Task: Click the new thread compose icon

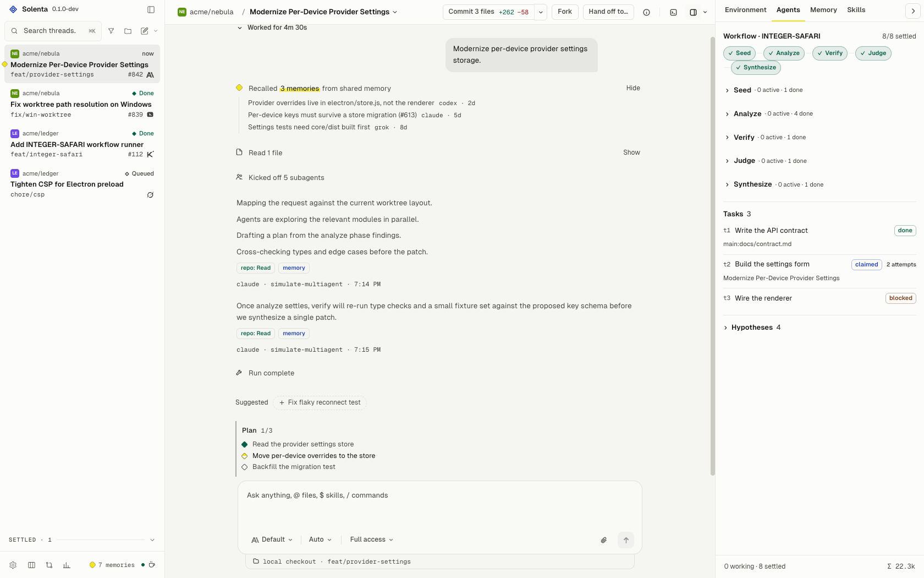Action: (145, 31)
